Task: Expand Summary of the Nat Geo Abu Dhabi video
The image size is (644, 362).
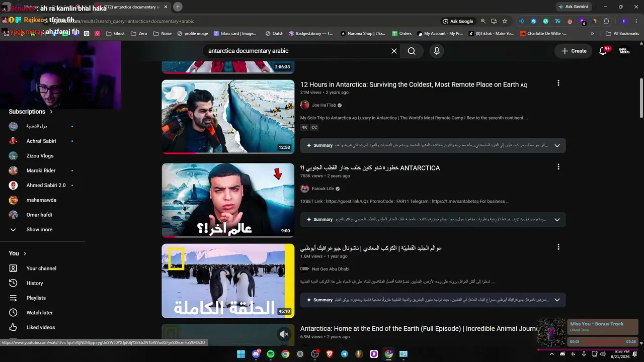Action: [x=557, y=300]
